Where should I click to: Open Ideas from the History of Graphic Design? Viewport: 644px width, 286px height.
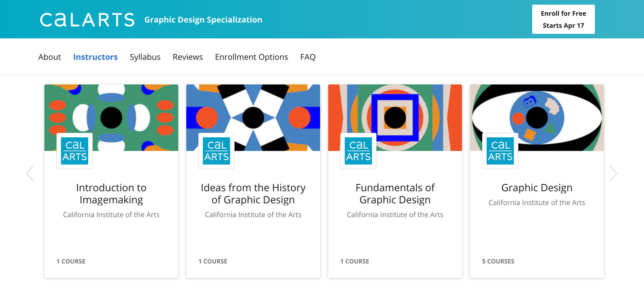click(x=253, y=193)
